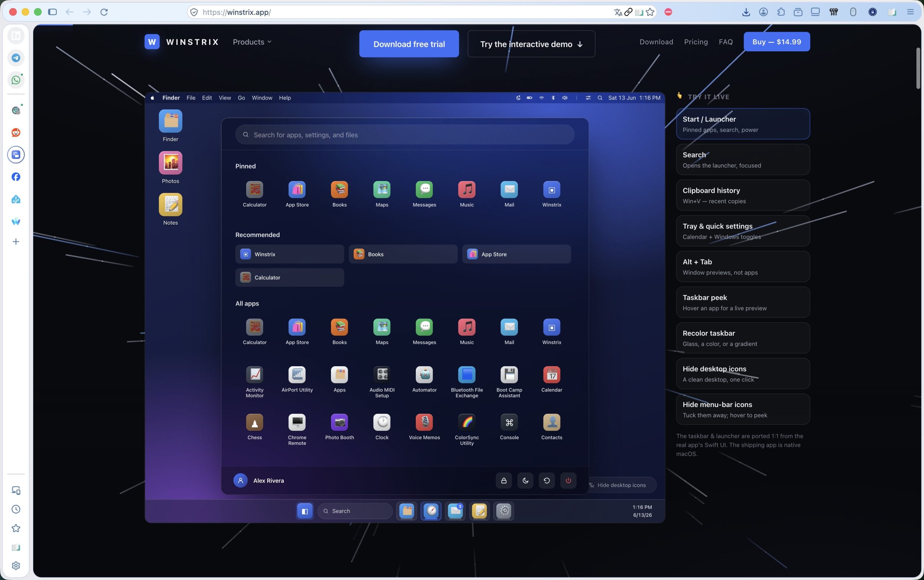The image size is (924, 580).
Task: Expand the Products dropdown
Action: (x=252, y=42)
